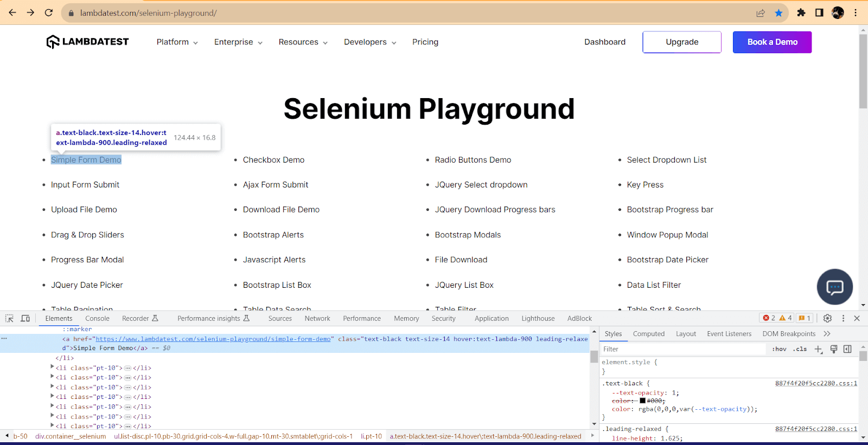The image size is (868, 445).
Task: Reload the page in the browser
Action: [x=49, y=13]
